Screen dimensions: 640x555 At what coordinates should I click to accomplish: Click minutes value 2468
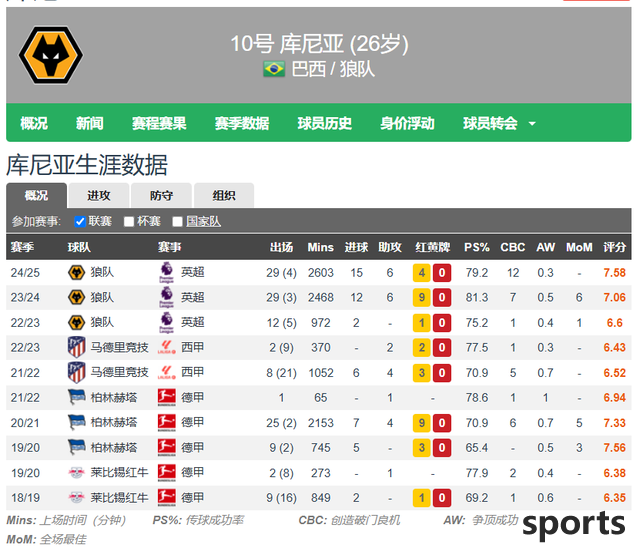pos(320,297)
